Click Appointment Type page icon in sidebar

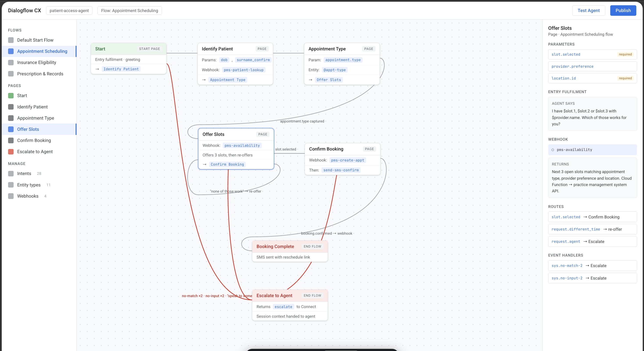tap(11, 118)
